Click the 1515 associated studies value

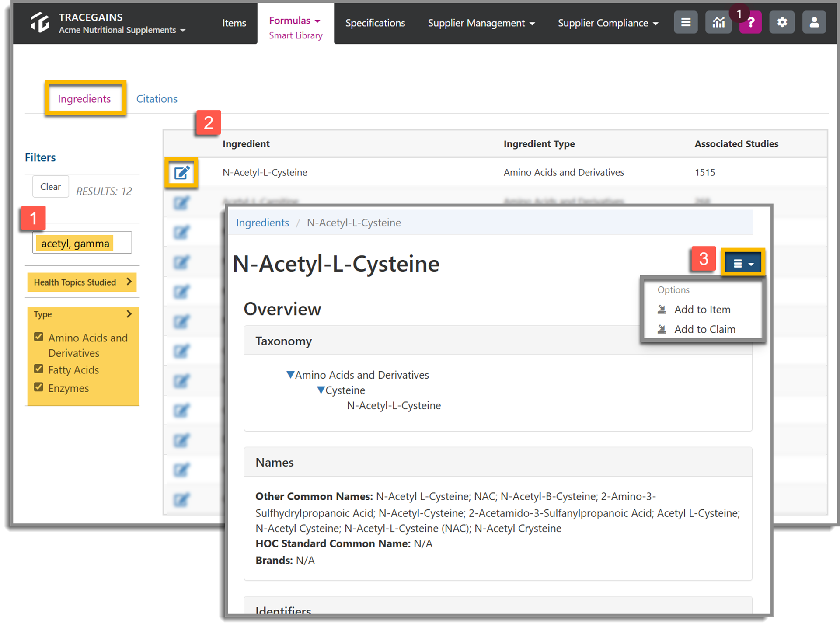tap(705, 172)
